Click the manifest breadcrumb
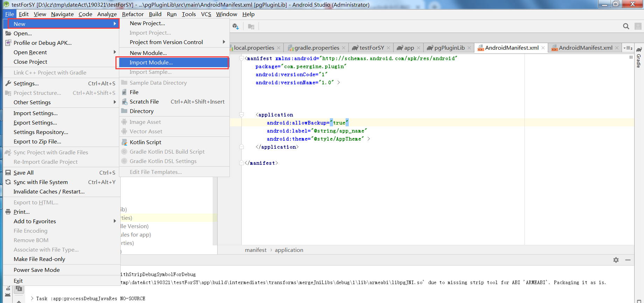Screen dimensions: 644x303 point(256,250)
